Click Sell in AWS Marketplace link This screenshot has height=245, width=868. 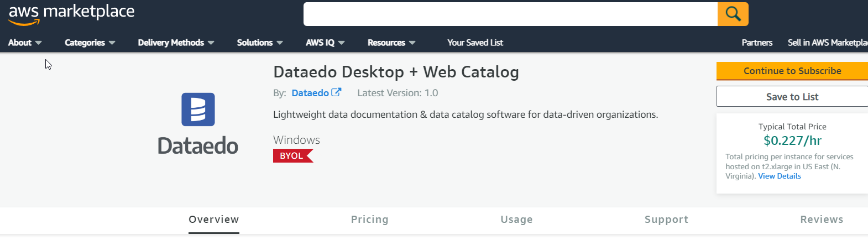pos(827,43)
